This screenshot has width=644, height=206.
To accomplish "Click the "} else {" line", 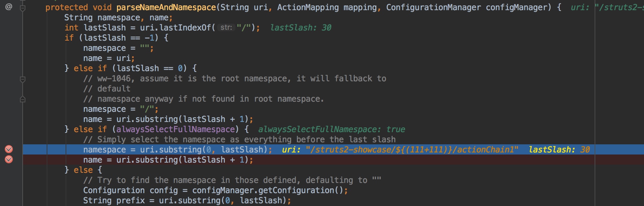I will tap(83, 170).
